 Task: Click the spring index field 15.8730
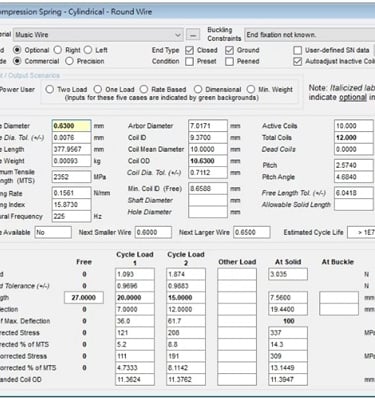pyautogui.click(x=71, y=205)
